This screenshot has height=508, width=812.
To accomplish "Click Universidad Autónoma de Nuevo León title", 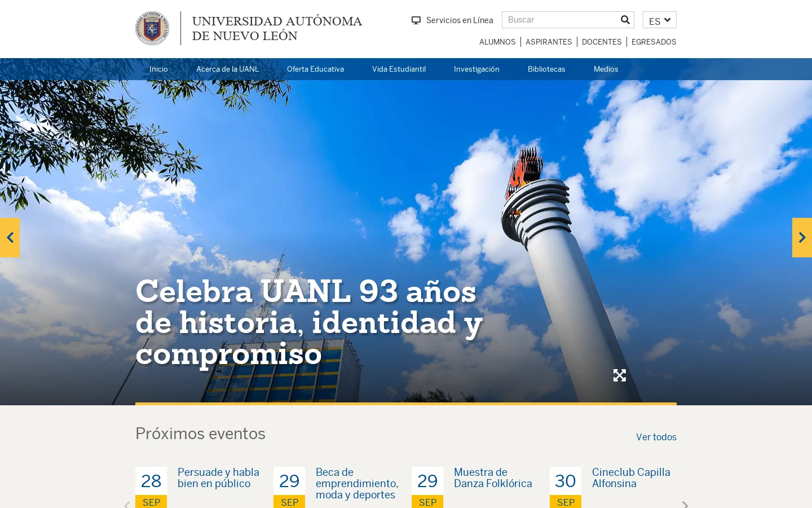I will click(x=277, y=28).
